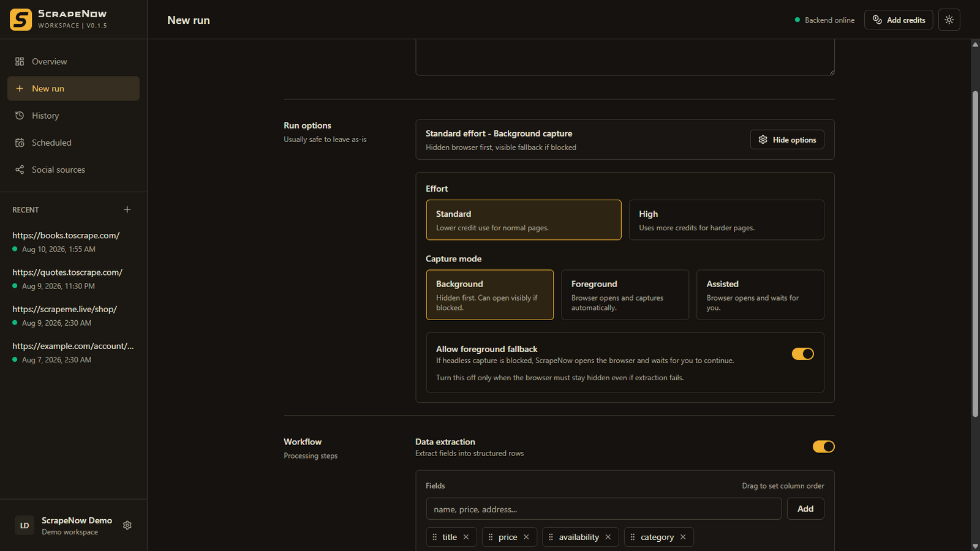Open Social sources page
The width and height of the screenshot is (980, 551).
click(x=73, y=170)
